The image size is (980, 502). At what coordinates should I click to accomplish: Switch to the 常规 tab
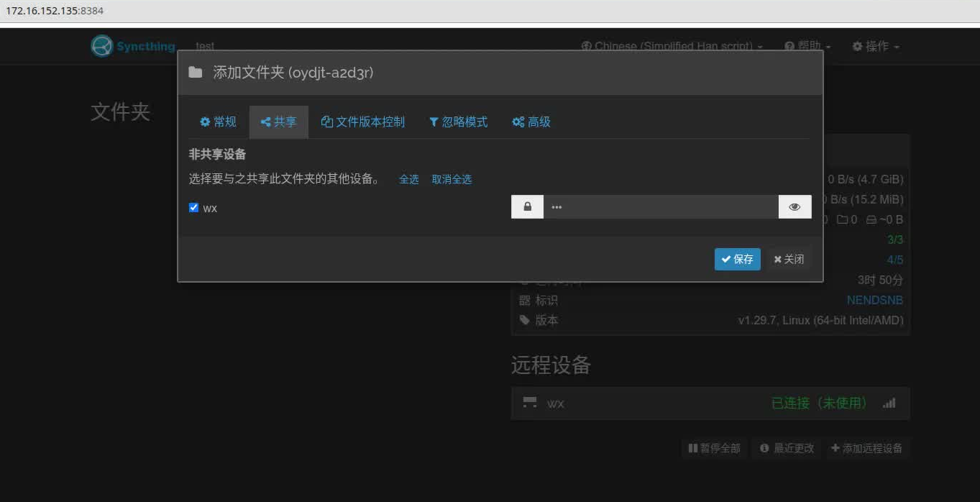click(218, 122)
